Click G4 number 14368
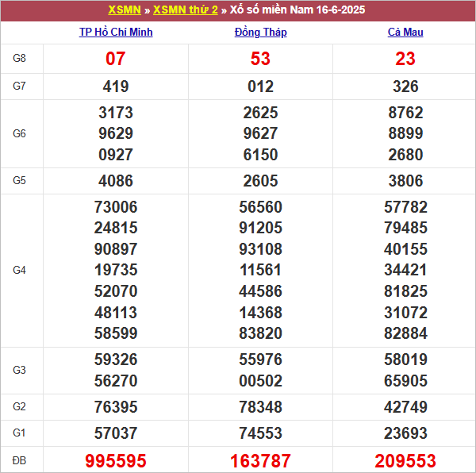This screenshot has height=473, width=476. (x=260, y=313)
